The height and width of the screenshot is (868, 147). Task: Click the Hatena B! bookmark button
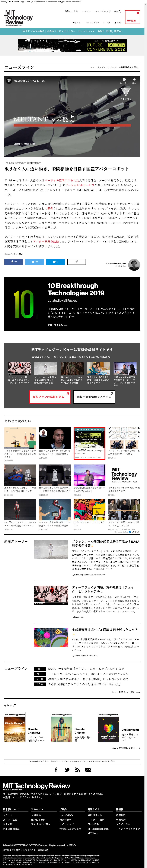(x=55, y=262)
